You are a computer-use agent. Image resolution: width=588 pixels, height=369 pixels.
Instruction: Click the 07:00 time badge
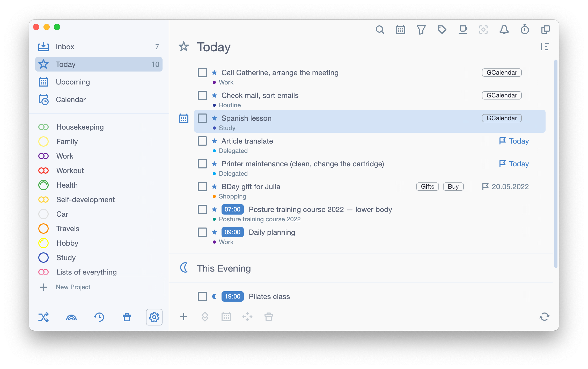pos(232,210)
